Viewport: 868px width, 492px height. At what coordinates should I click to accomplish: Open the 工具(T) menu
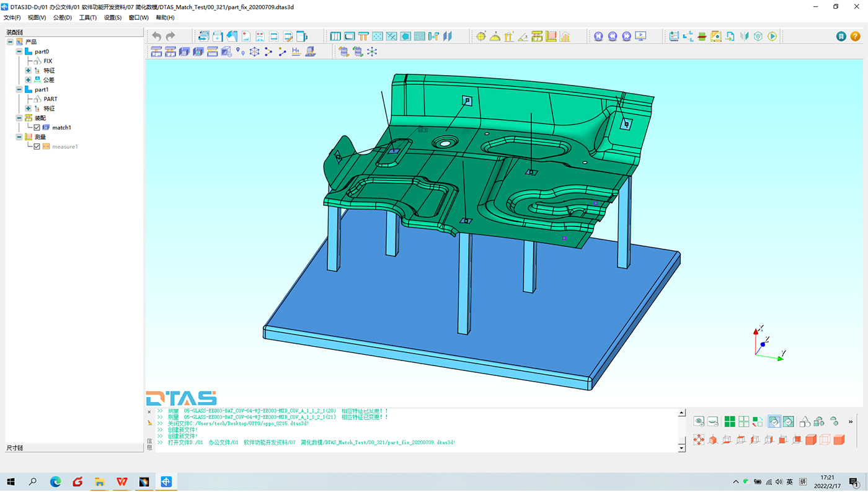click(x=87, y=17)
